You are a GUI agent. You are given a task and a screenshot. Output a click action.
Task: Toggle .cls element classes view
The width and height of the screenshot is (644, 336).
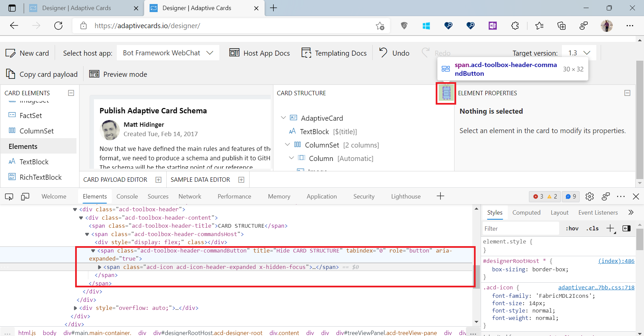(592, 228)
